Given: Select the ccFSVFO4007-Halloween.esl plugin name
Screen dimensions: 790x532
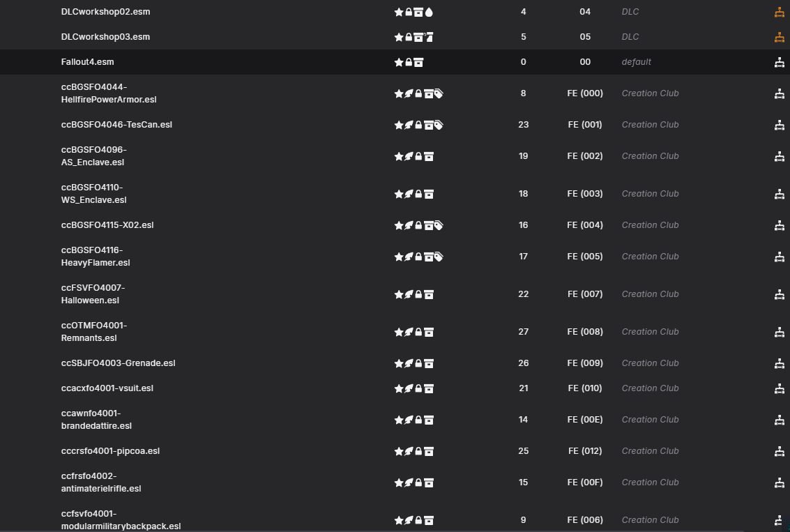Looking at the screenshot, I should point(93,294).
